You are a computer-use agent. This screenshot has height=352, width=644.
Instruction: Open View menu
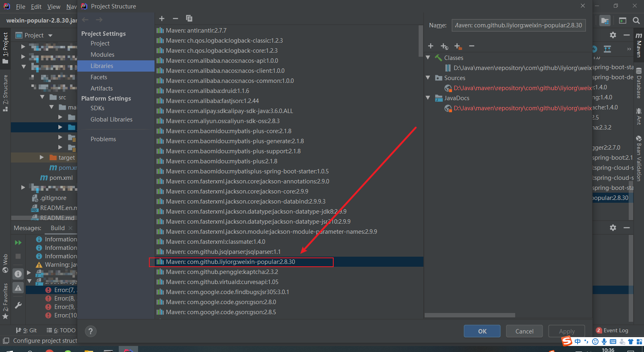[x=54, y=7]
